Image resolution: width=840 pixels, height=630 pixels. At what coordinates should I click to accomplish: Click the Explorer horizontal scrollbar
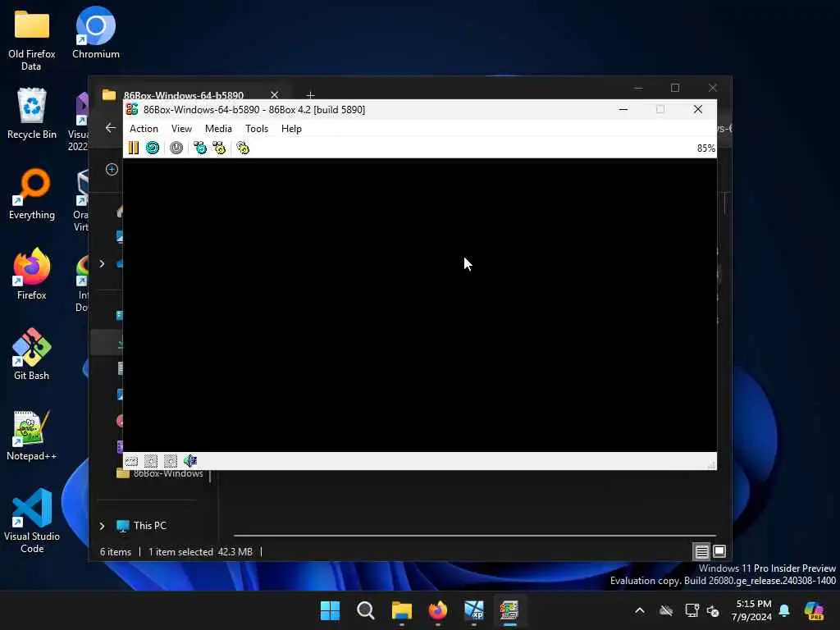[x=475, y=535]
